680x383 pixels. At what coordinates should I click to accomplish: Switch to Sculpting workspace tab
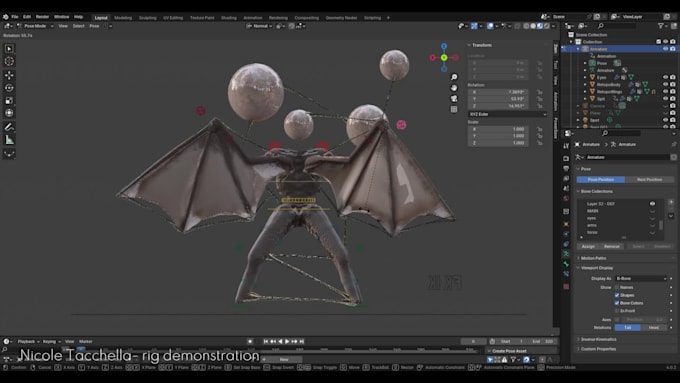[147, 18]
